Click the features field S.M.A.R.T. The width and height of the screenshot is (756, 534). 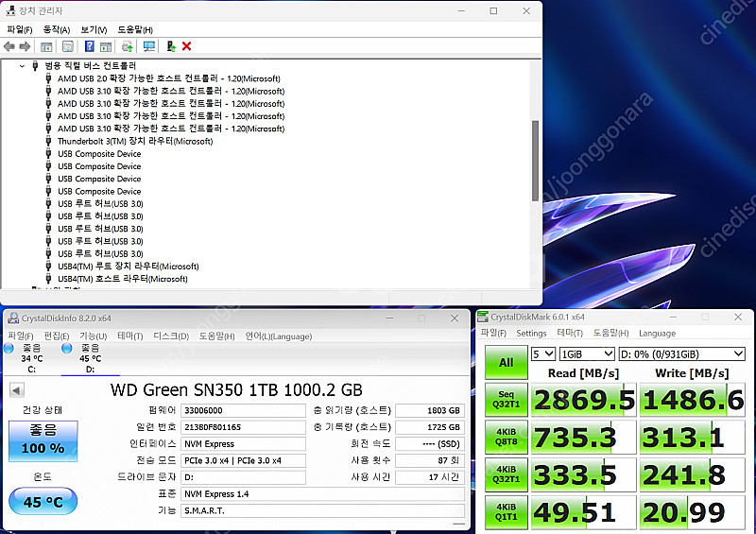coord(322,510)
